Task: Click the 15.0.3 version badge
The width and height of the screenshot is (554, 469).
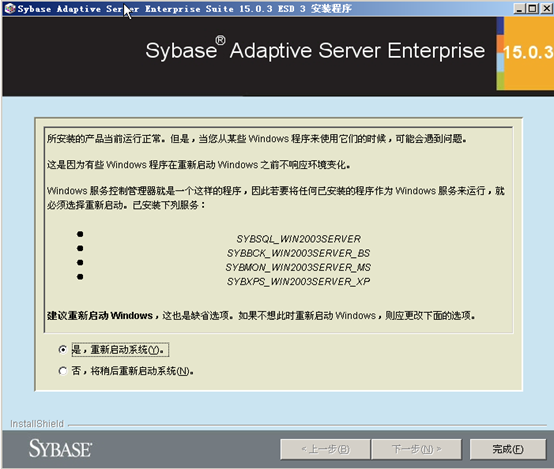Action: point(528,53)
